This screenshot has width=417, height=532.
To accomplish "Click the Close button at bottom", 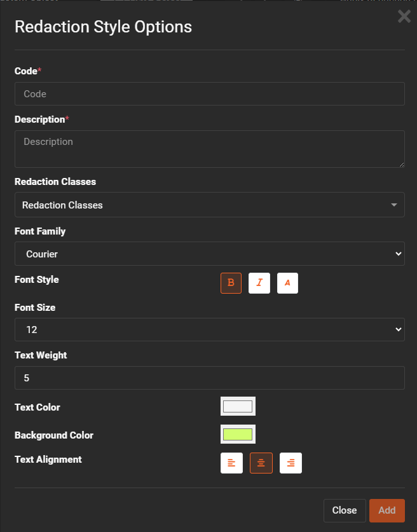I will point(345,510).
